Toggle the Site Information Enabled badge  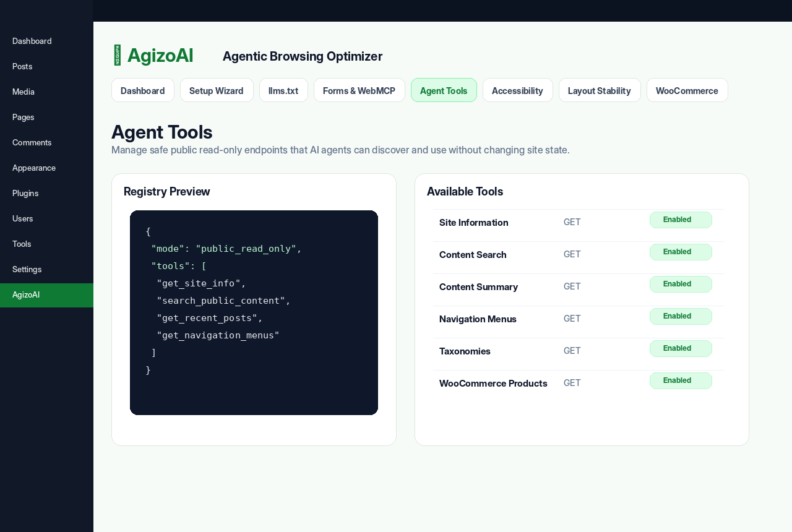[x=681, y=220]
